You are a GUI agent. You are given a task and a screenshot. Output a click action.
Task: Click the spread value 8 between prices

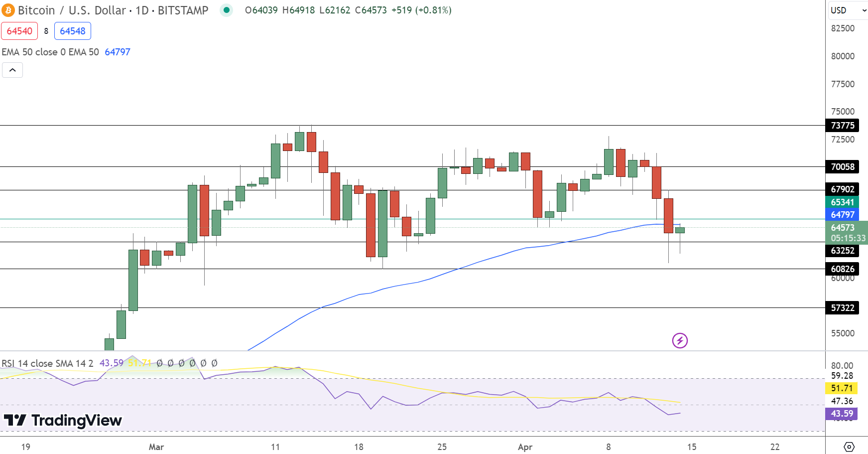tap(46, 31)
